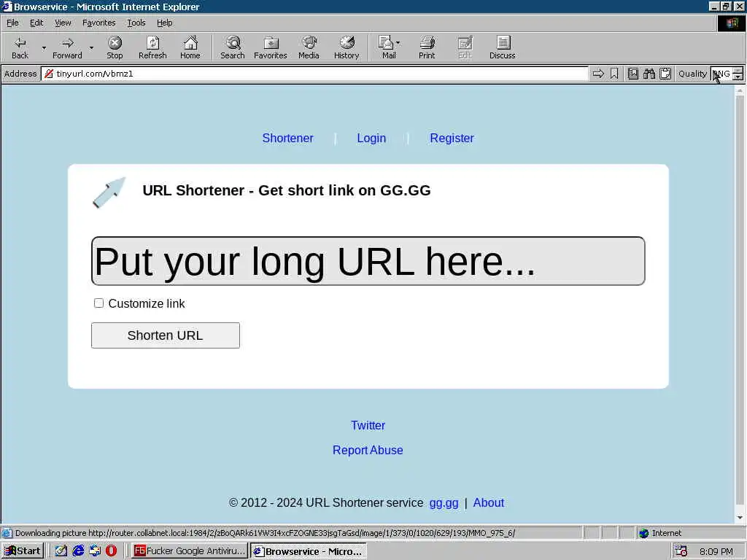Image resolution: width=747 pixels, height=560 pixels.
Task: Click the Go arrow beside address bar
Action: click(598, 74)
